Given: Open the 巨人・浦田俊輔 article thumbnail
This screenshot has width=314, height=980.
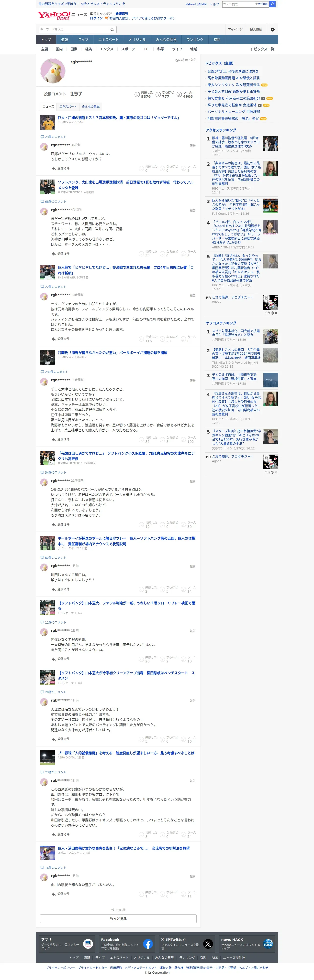Looking at the screenshot, I should [x=48, y=853].
